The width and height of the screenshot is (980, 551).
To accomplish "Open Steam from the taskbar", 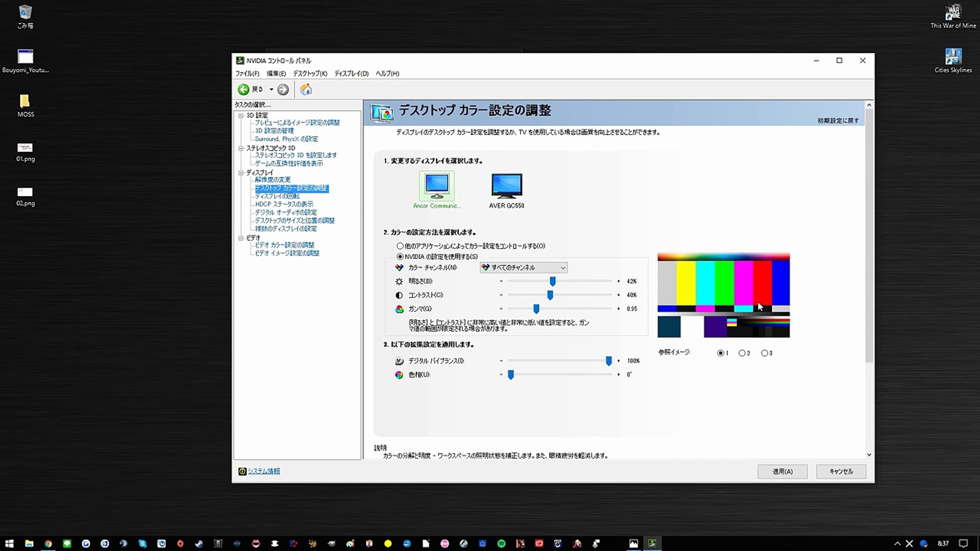I will (x=199, y=544).
